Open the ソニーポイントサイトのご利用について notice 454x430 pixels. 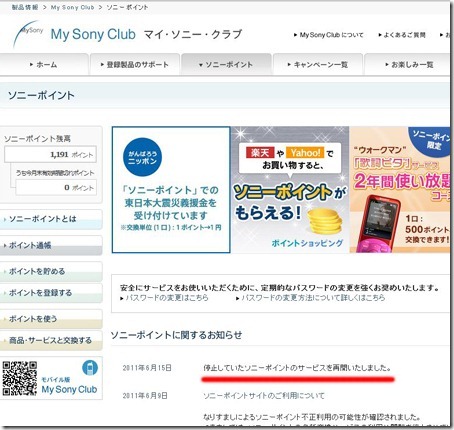pos(264,396)
